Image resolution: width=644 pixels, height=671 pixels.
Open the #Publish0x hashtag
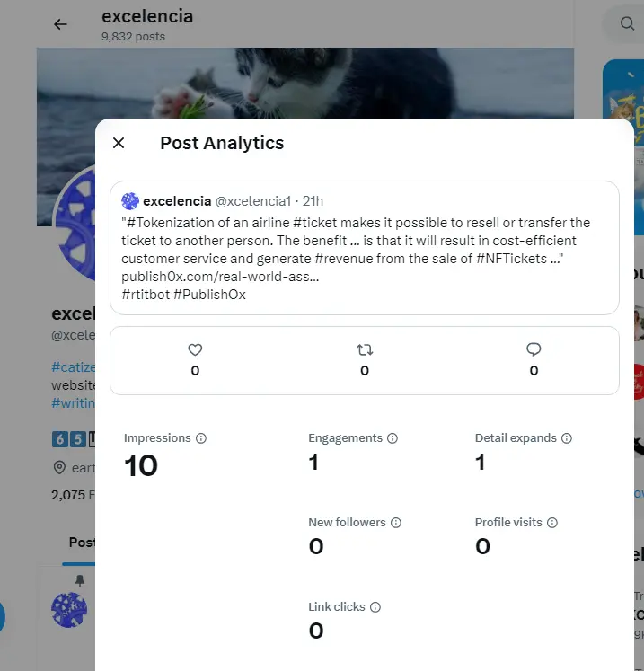tap(209, 295)
